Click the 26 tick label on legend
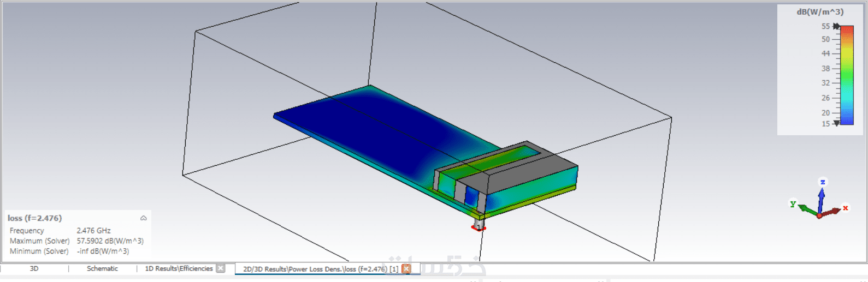868x282 pixels. click(825, 98)
